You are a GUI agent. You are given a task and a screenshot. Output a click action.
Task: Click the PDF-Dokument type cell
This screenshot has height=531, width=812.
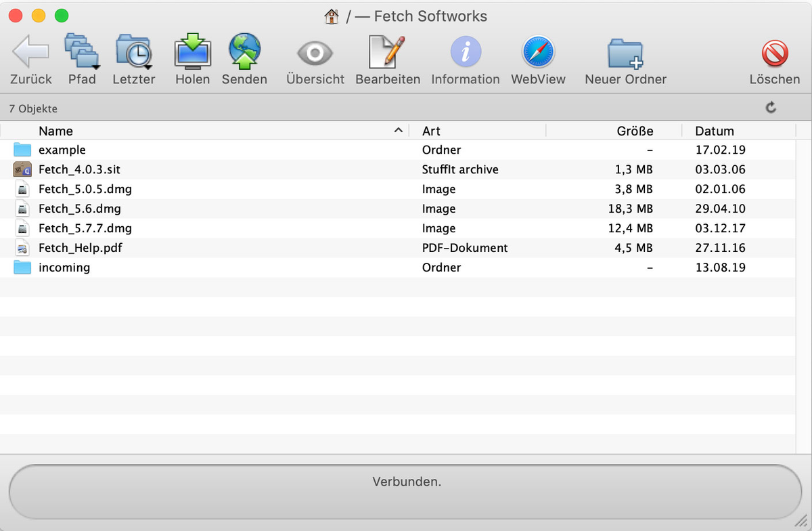click(465, 248)
